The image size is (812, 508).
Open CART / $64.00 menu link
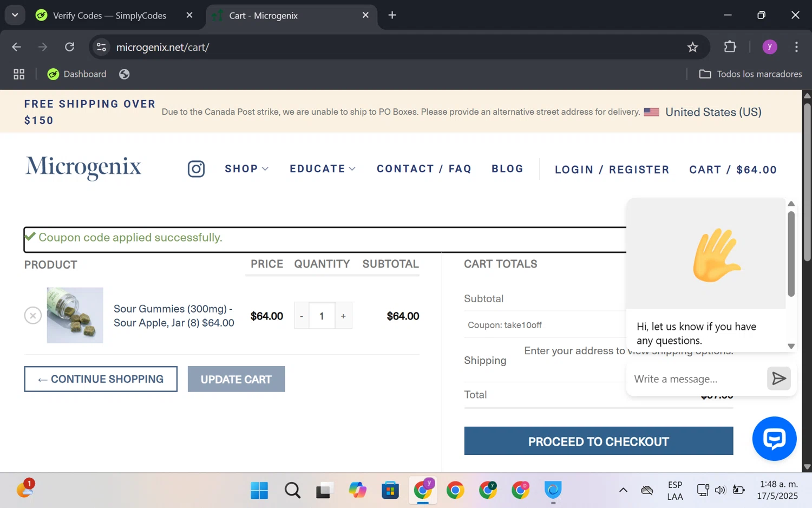coord(733,170)
